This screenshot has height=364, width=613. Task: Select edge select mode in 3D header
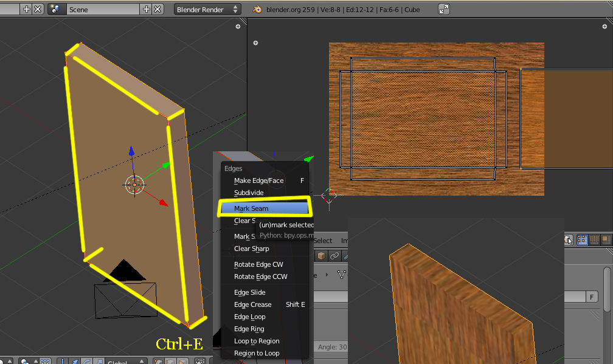tap(170, 362)
